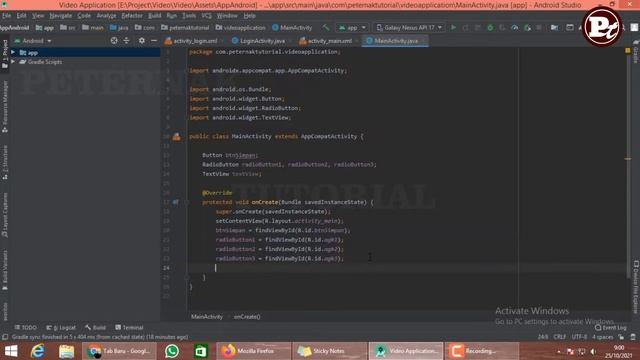The height and width of the screenshot is (360, 640).
Task: Toggle the Structure side panel
Action: [x=5, y=162]
